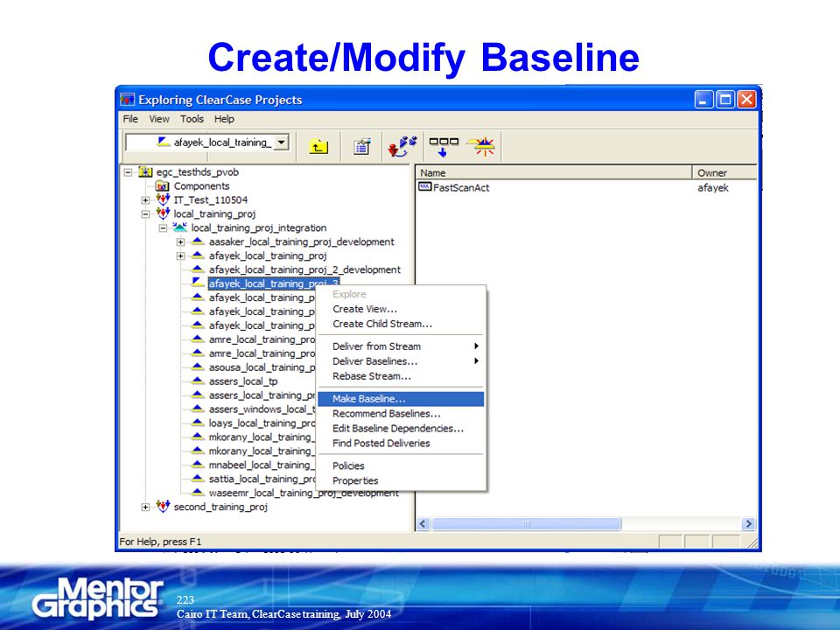840x630 pixels.
Task: Select the assers_local_tp stream label
Action: point(243,381)
